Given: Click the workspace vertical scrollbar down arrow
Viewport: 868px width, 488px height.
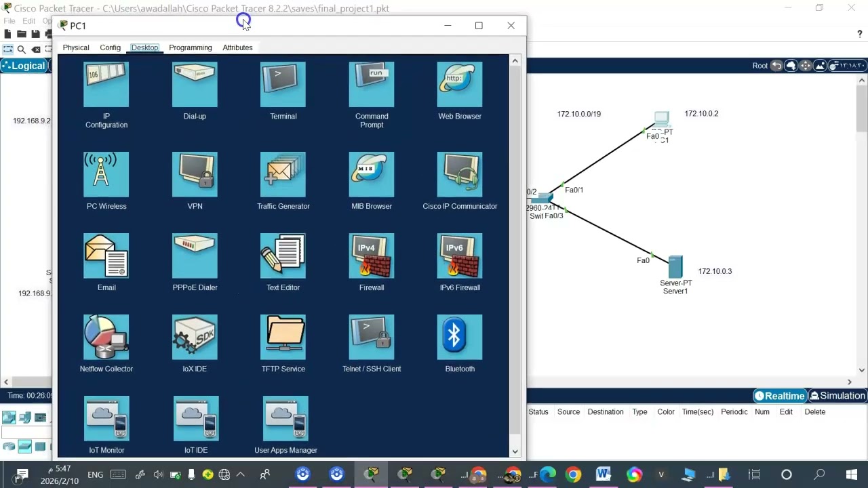Looking at the screenshot, I should coord(862,370).
